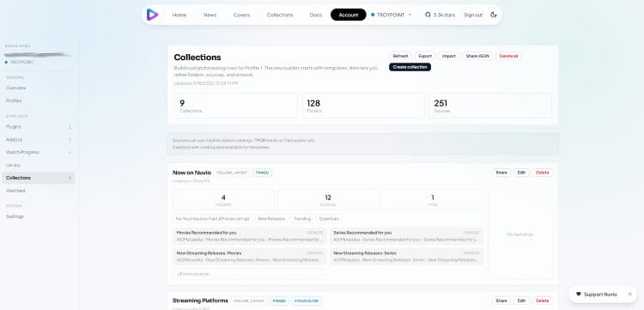Open the GitHub 3.3k stars link
The width and height of the screenshot is (644, 310).
pos(440,15)
